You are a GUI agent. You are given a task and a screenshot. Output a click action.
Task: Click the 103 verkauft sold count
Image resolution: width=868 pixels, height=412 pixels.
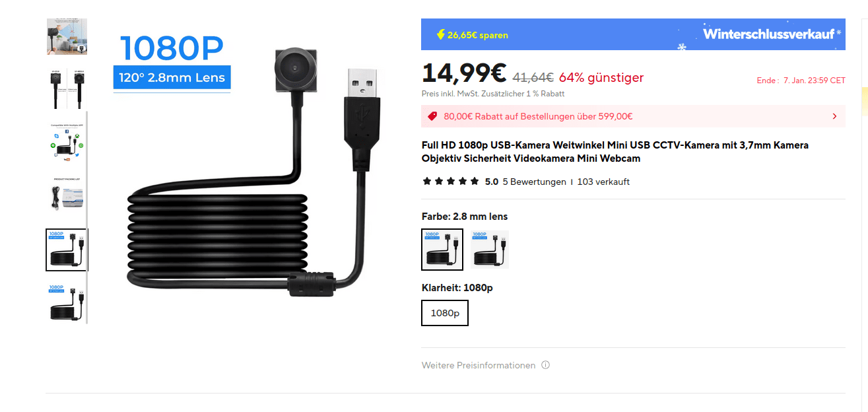point(603,182)
